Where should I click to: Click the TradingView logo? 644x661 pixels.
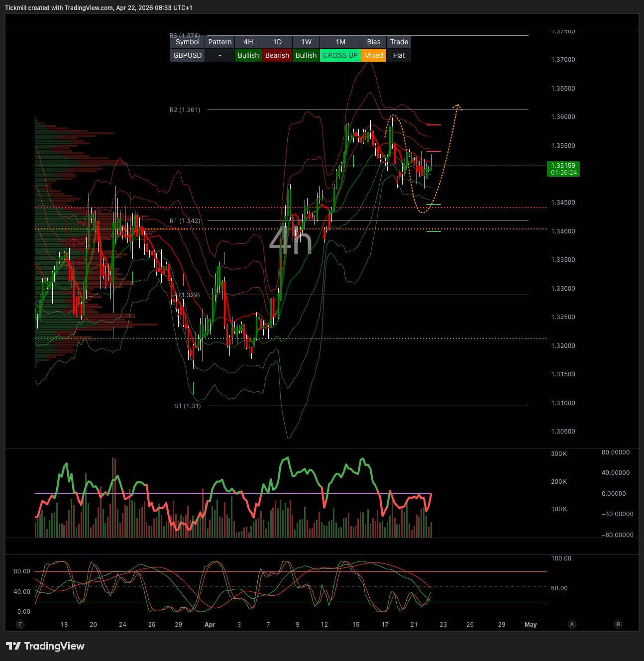[45, 646]
